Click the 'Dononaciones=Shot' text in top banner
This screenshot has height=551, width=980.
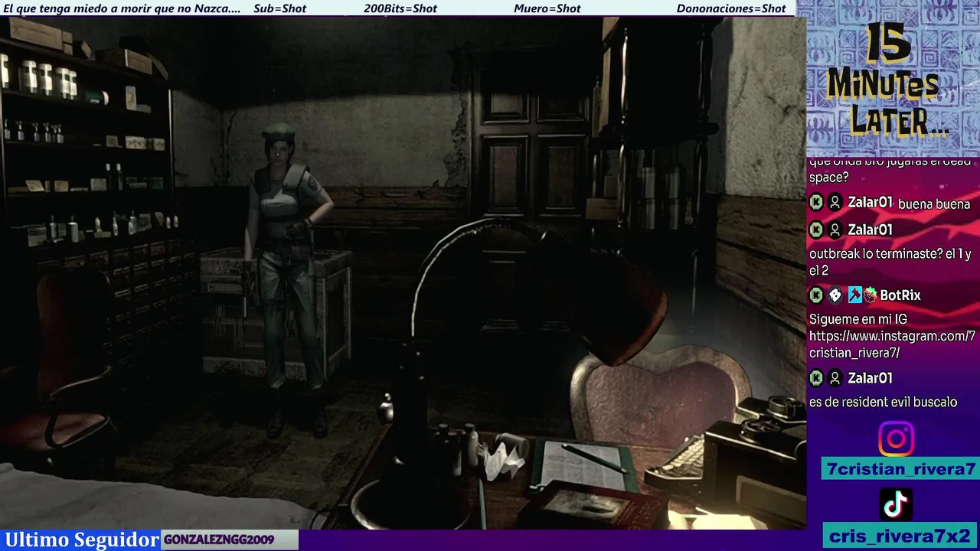point(731,8)
